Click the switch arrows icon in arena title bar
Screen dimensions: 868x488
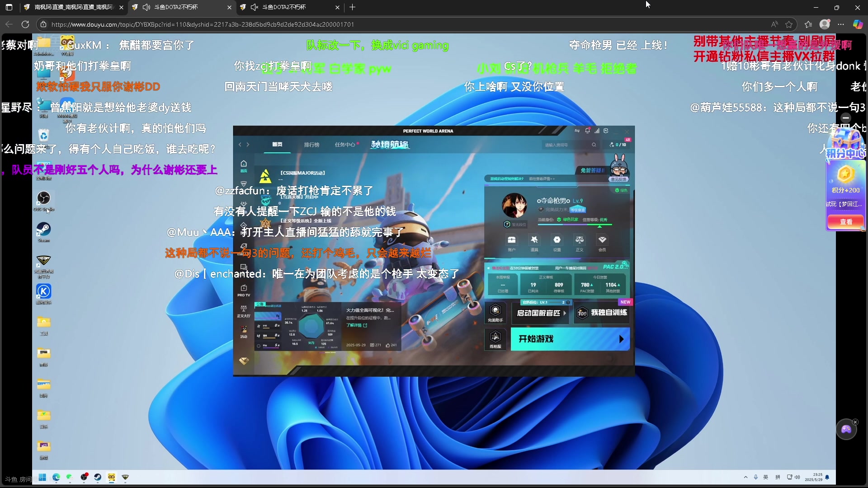coord(577,131)
